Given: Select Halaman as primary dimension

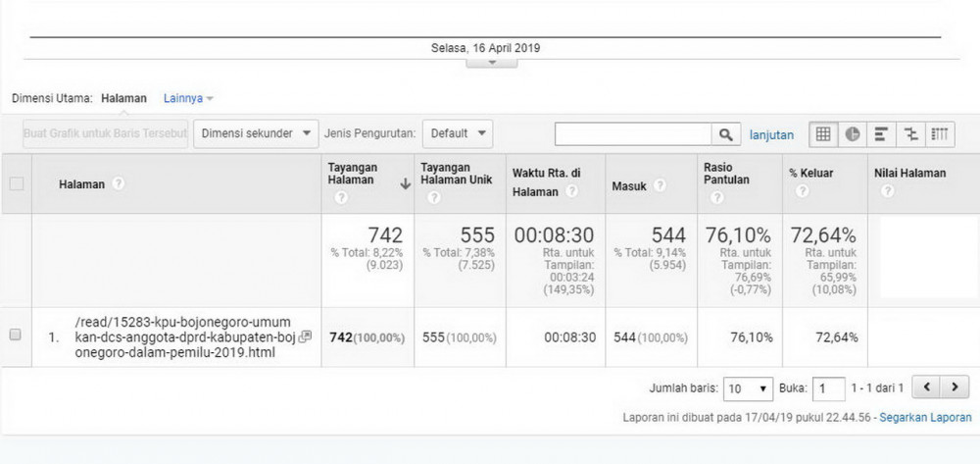Looking at the screenshot, I should pos(123,98).
